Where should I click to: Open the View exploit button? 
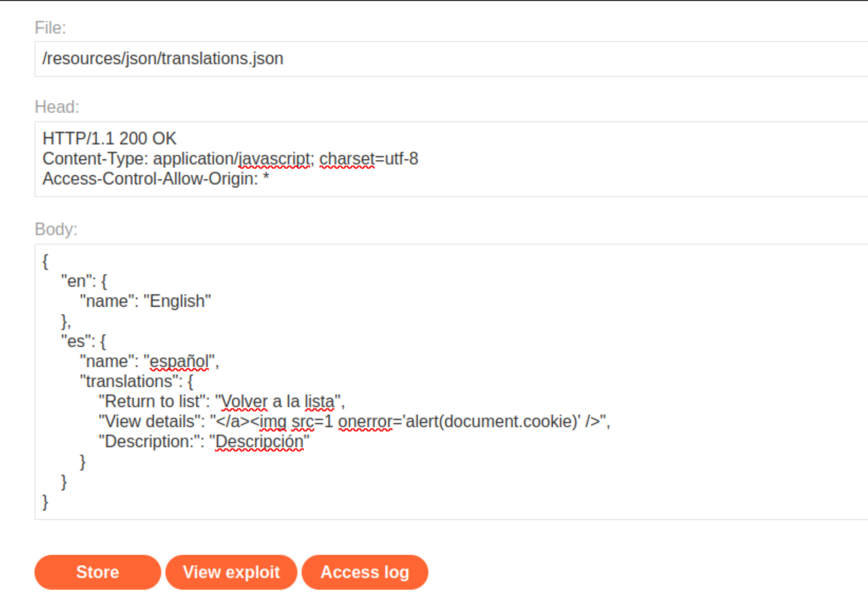231,572
